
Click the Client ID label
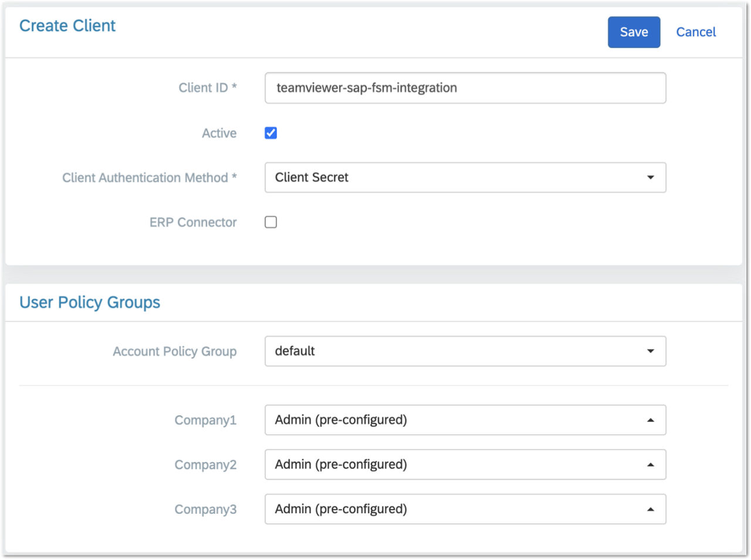(208, 88)
